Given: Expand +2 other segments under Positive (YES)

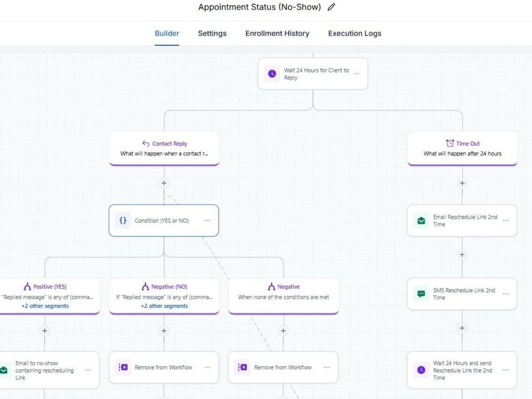Looking at the screenshot, I should pyautogui.click(x=45, y=306).
